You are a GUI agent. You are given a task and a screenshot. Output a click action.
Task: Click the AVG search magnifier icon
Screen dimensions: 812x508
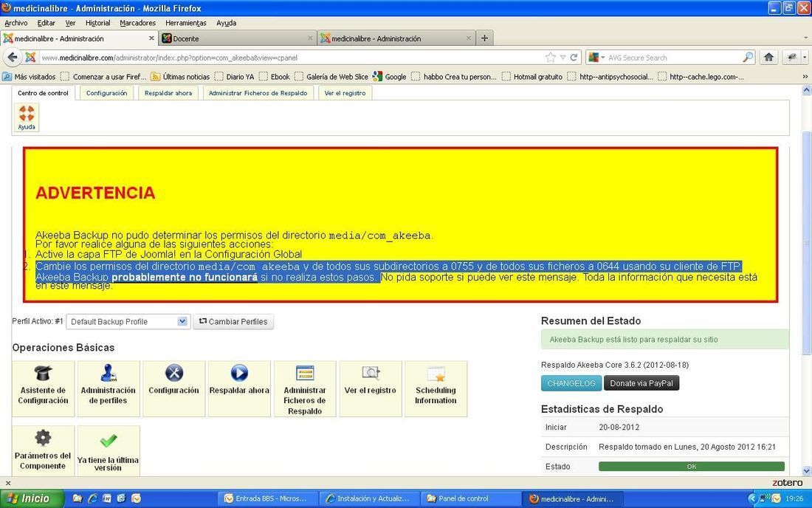[748, 58]
